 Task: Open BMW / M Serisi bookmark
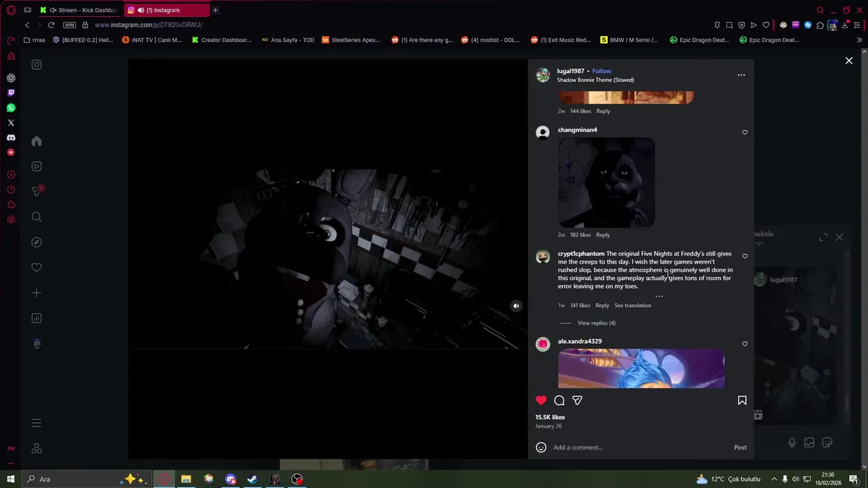[x=629, y=40]
